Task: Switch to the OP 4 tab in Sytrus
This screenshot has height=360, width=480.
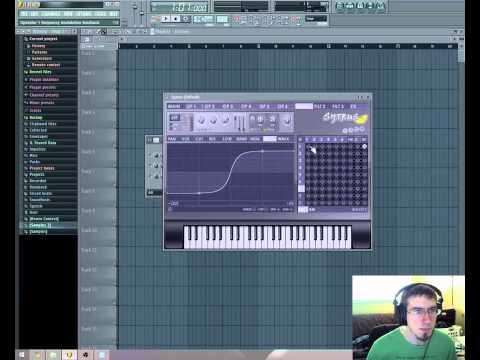Action: [246, 106]
